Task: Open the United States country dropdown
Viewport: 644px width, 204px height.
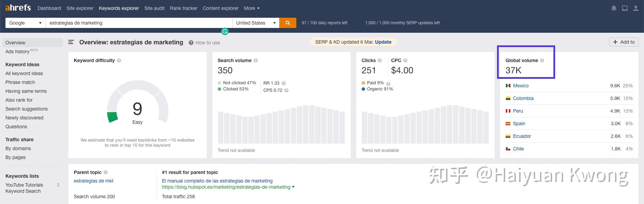Action: tap(256, 23)
